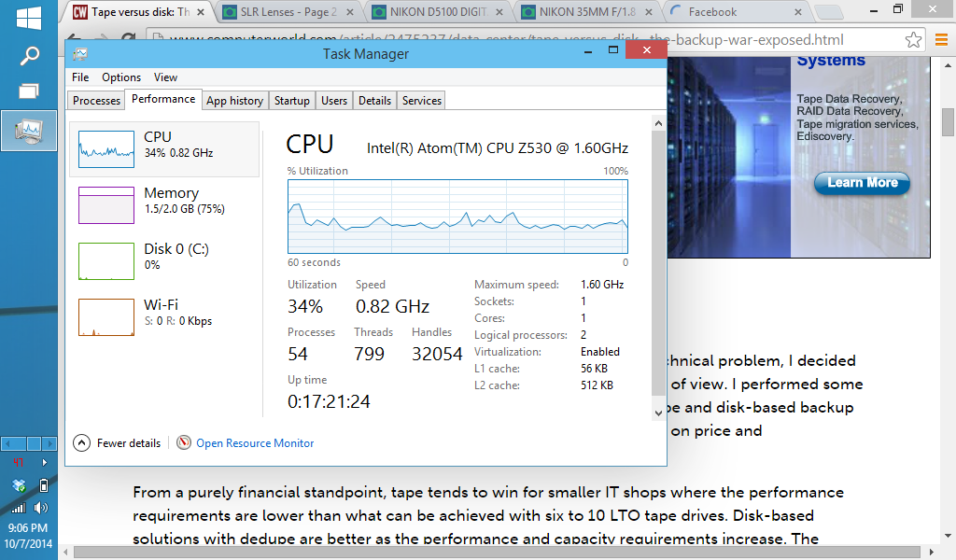Open the taskbar Search magnifier
The height and width of the screenshot is (560, 956).
tap(29, 55)
